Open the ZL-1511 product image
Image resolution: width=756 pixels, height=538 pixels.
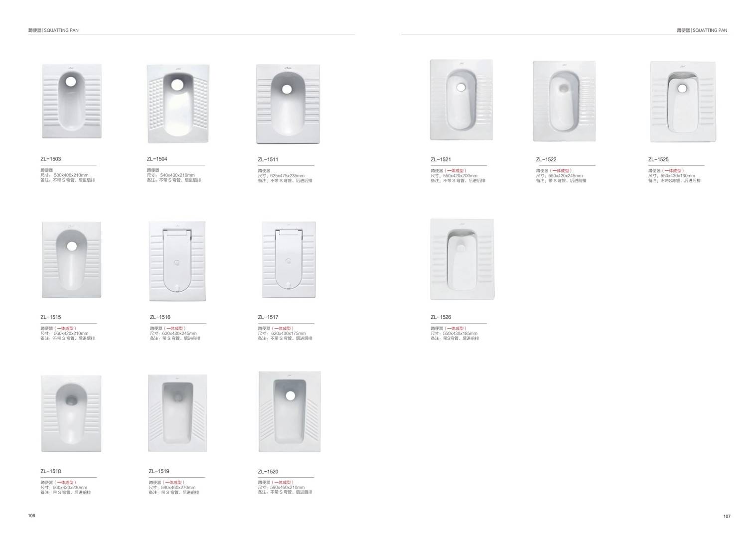coord(288,104)
